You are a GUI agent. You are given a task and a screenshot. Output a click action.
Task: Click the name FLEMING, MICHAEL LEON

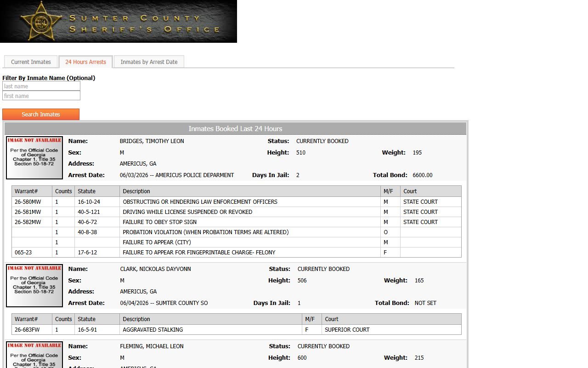[152, 346]
